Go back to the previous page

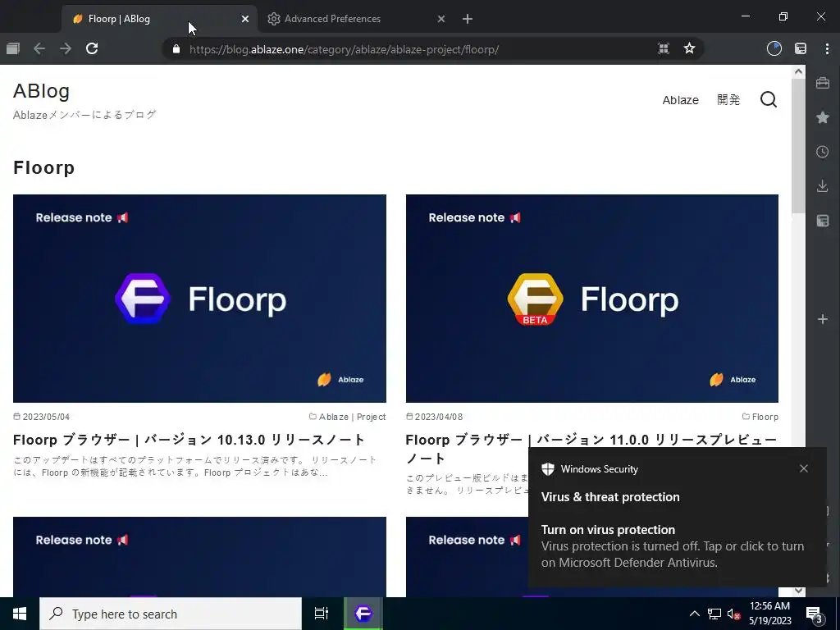(x=39, y=48)
